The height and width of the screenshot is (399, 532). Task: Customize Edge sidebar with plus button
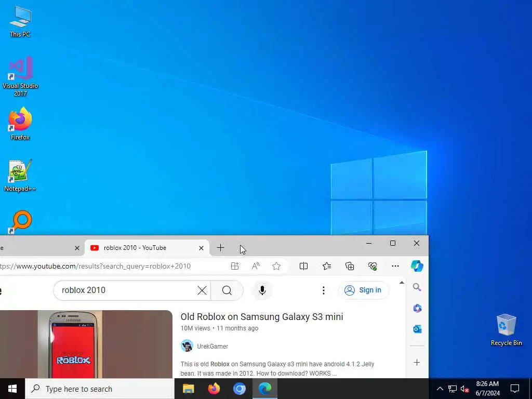(x=417, y=362)
